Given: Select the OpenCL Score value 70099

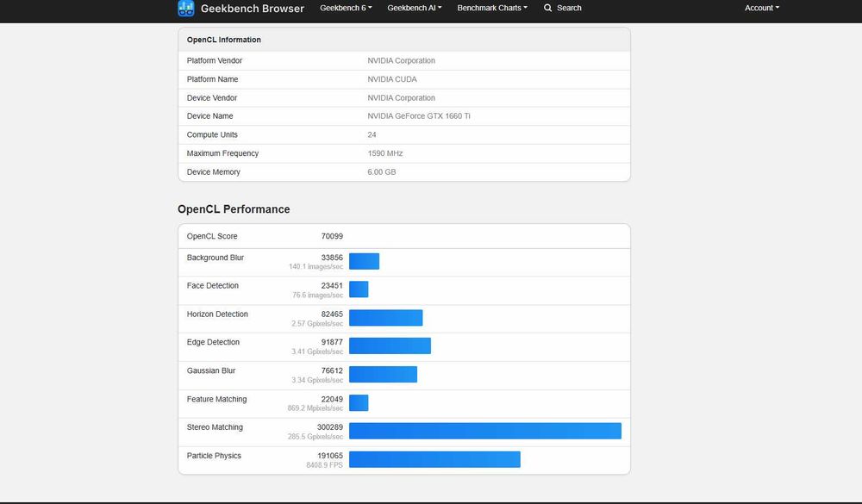Looking at the screenshot, I should (332, 236).
